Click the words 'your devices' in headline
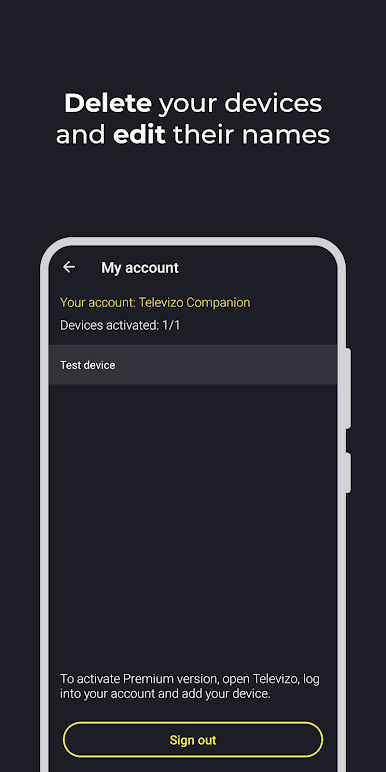The width and height of the screenshot is (386, 772). 240,104
